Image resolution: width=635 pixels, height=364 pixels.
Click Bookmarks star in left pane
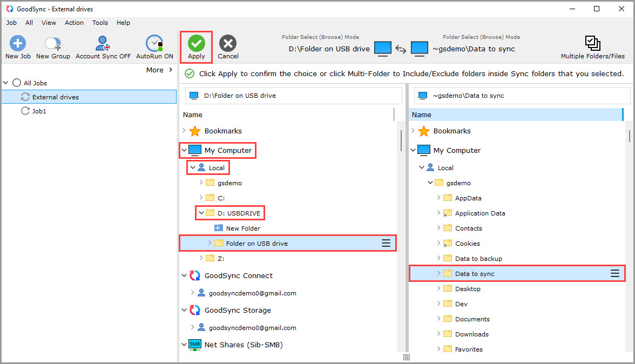coord(195,131)
